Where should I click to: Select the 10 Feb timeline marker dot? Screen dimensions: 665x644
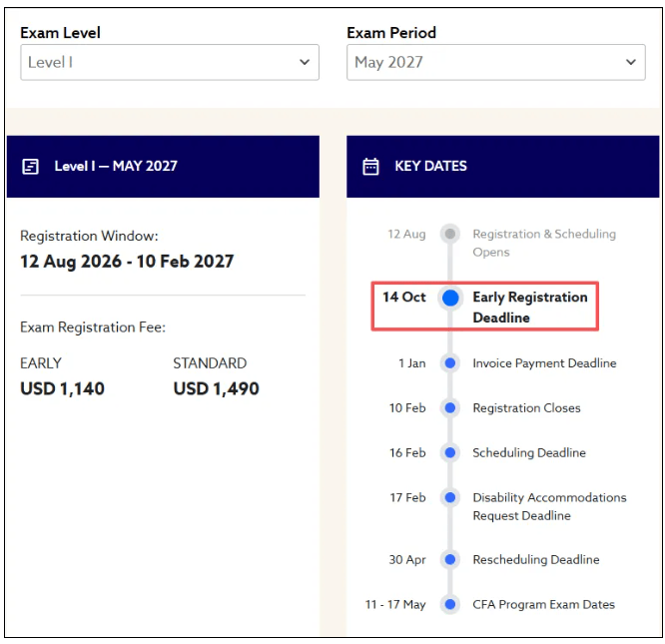(450, 407)
